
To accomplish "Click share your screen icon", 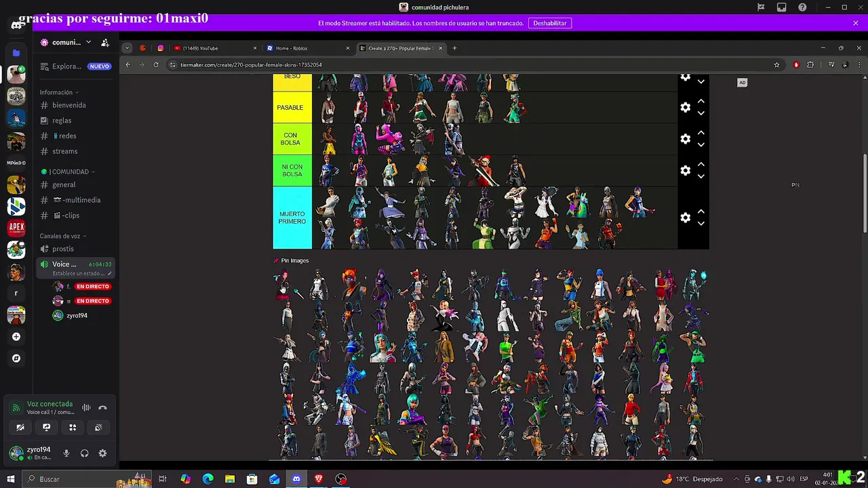I will click(46, 428).
